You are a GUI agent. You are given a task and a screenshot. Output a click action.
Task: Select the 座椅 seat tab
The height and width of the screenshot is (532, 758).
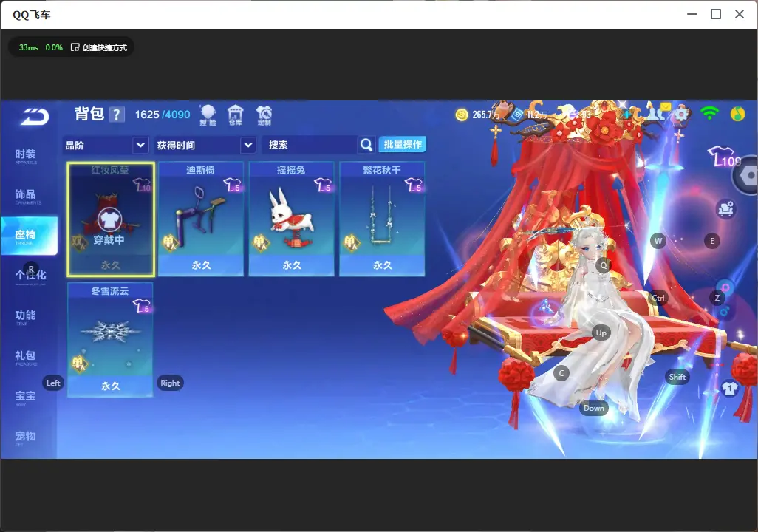coord(29,236)
